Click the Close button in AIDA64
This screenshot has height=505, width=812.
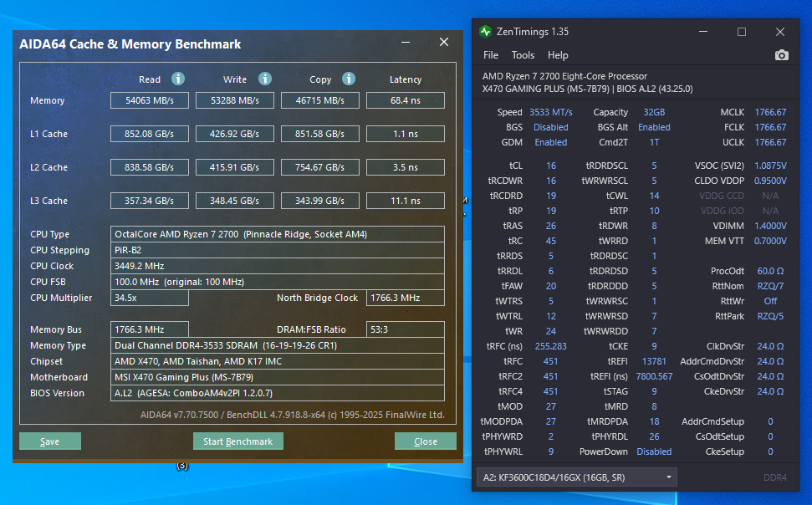(425, 441)
